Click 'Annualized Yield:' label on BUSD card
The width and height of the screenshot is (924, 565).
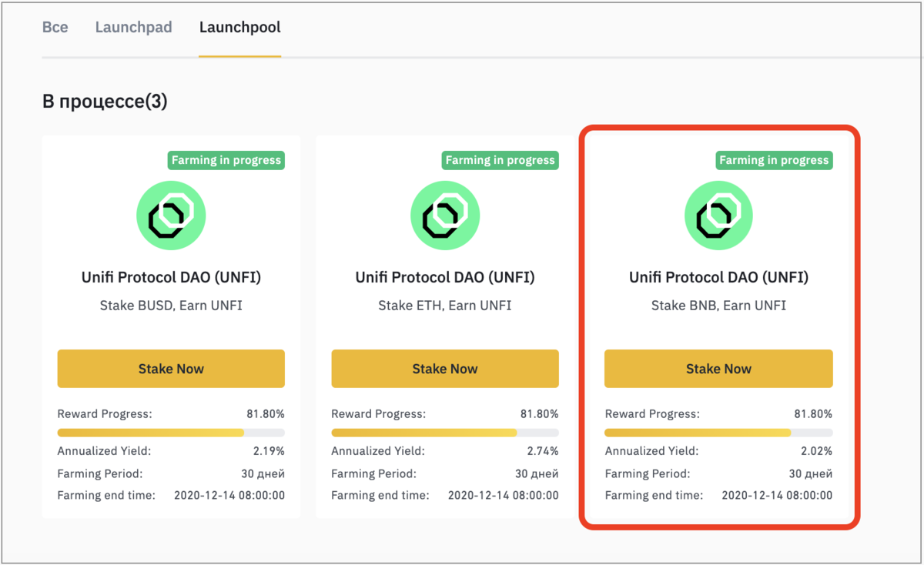pyautogui.click(x=104, y=451)
